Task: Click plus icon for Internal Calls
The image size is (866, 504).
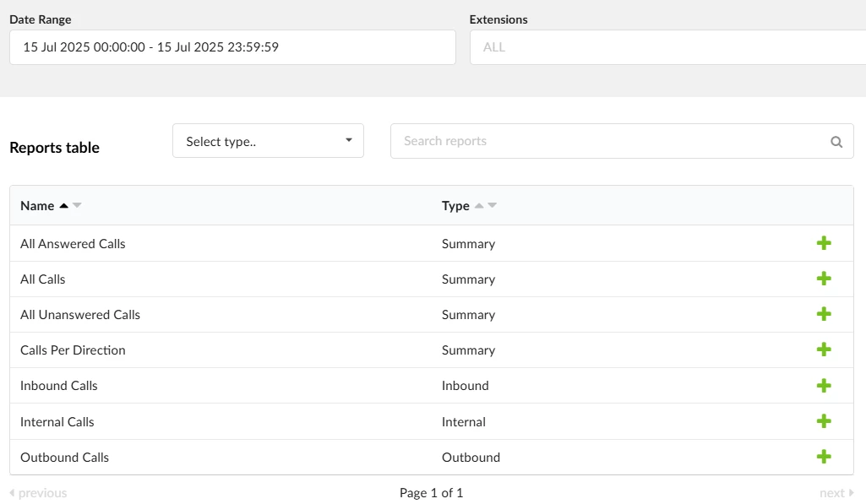Action: [824, 421]
